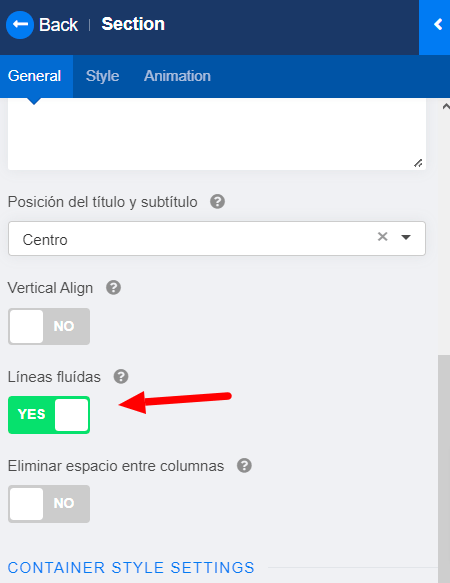Image resolution: width=450 pixels, height=583 pixels.
Task: Open the Vertical Align help icon
Action: (113, 288)
